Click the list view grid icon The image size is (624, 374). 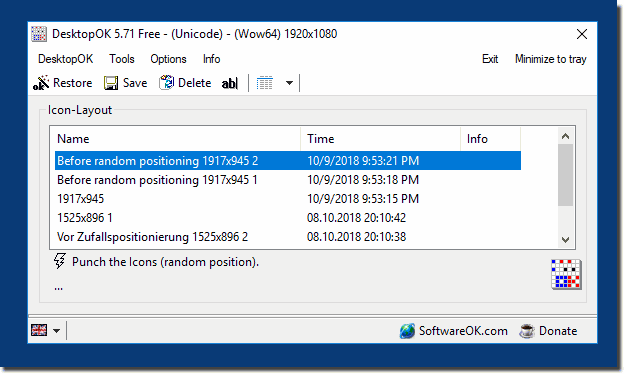click(265, 83)
